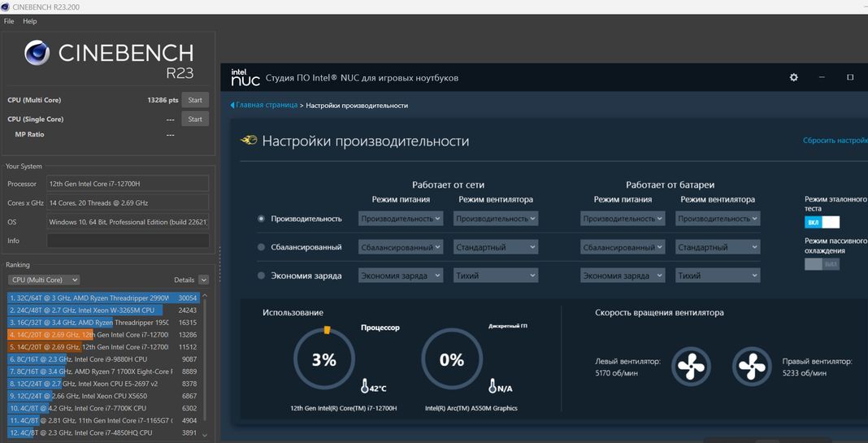Start the CPU Single Core test
The height and width of the screenshot is (443, 868).
tap(194, 119)
